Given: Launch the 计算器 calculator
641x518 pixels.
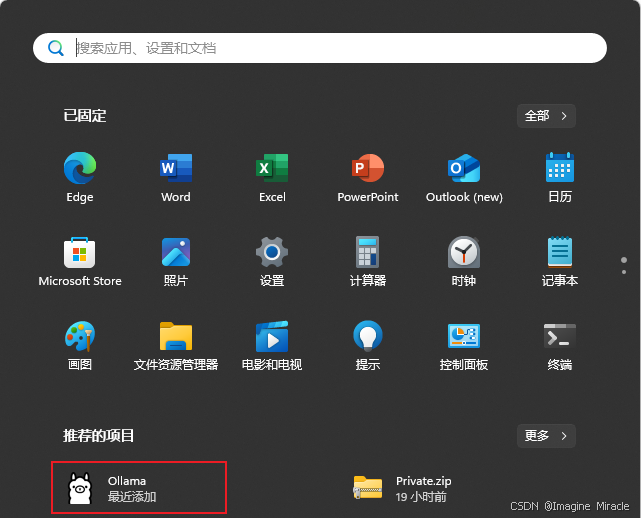Looking at the screenshot, I should [368, 261].
